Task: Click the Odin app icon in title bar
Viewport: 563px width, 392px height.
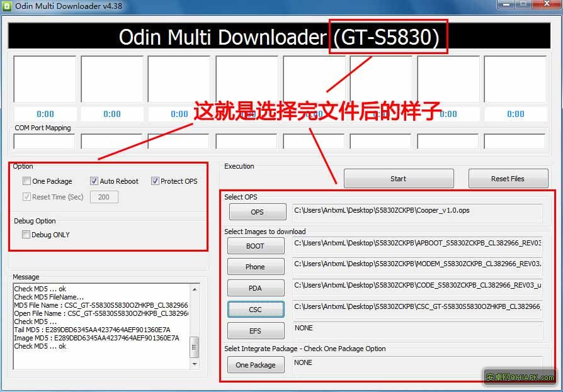Action: tap(6, 6)
